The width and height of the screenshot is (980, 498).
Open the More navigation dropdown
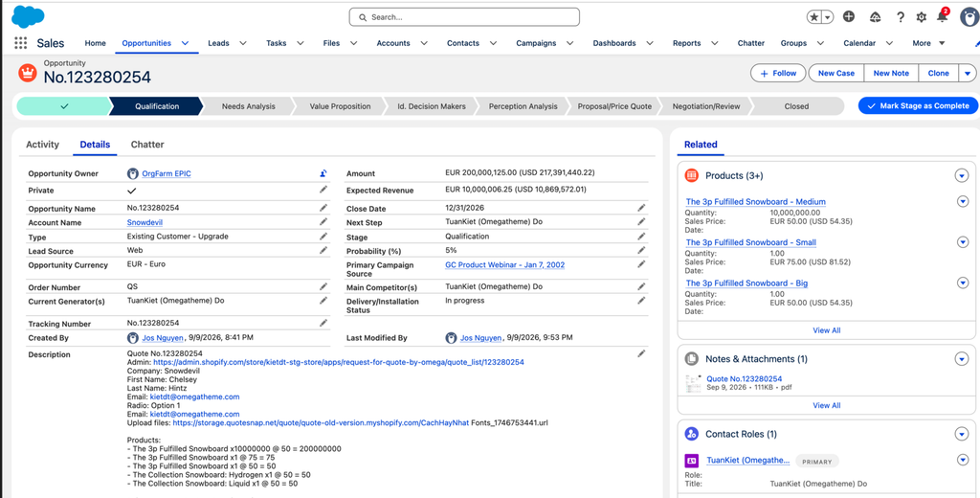[x=928, y=43]
